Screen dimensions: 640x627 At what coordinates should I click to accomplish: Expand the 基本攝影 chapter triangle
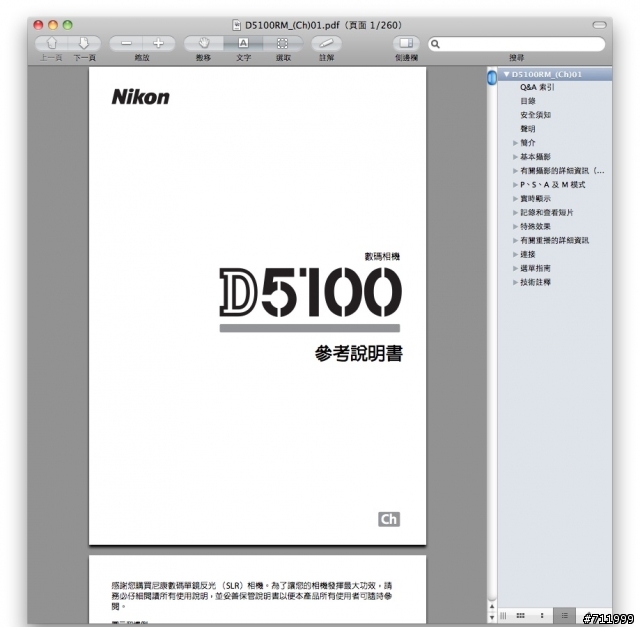point(515,157)
